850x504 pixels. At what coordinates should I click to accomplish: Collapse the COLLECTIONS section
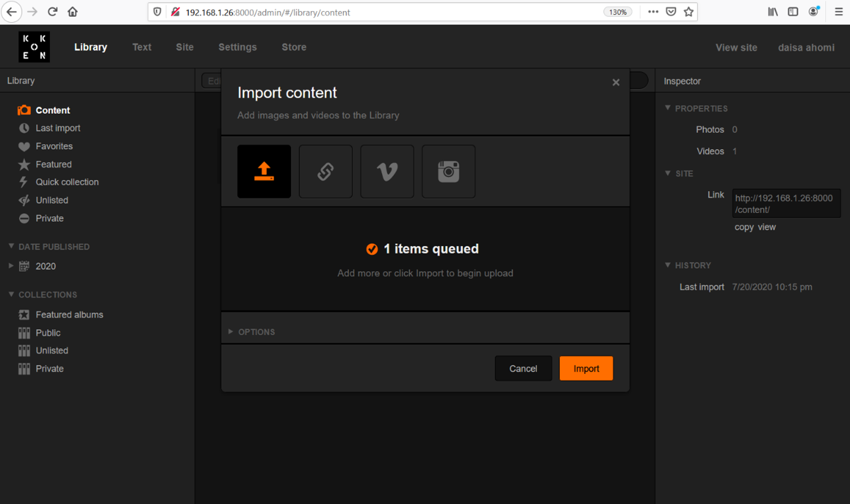click(x=11, y=295)
